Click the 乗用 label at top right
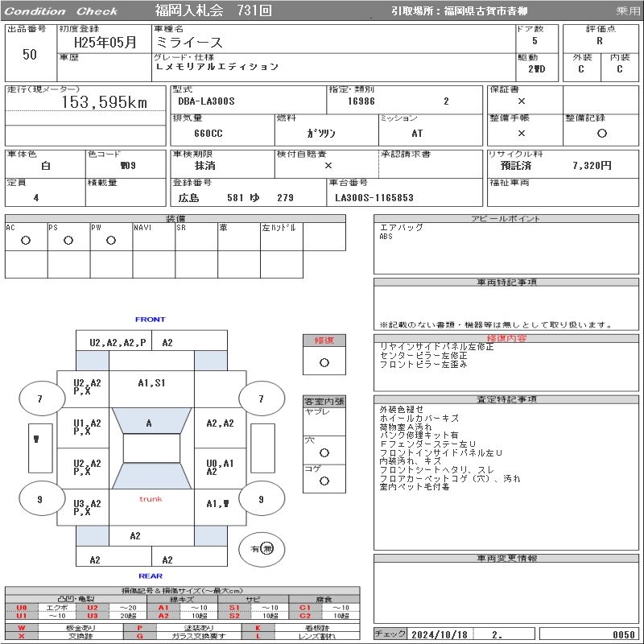This screenshot has width=644, height=644. tap(628, 10)
